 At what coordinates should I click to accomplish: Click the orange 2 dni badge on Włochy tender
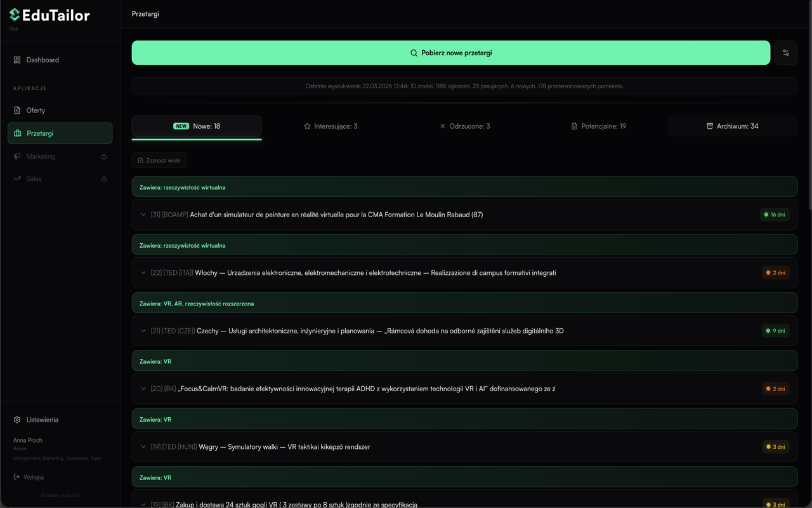point(775,273)
